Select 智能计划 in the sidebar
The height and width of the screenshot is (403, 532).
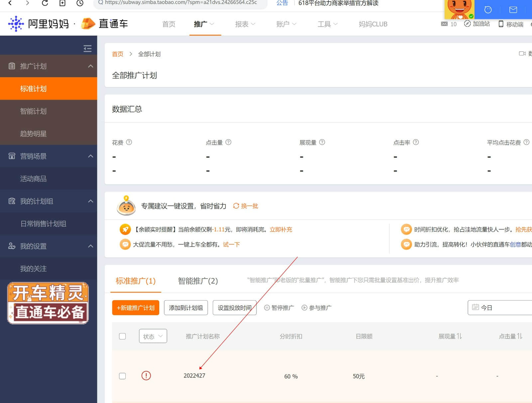click(33, 111)
